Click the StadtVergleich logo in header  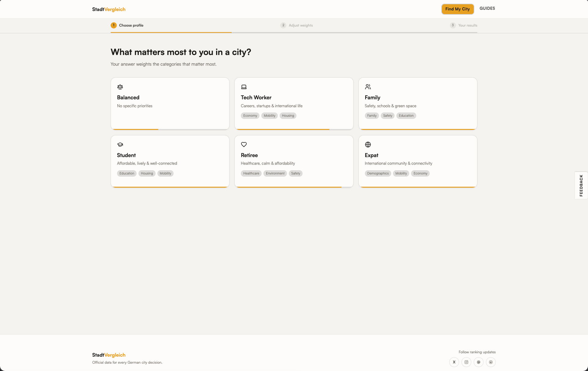[x=109, y=9]
